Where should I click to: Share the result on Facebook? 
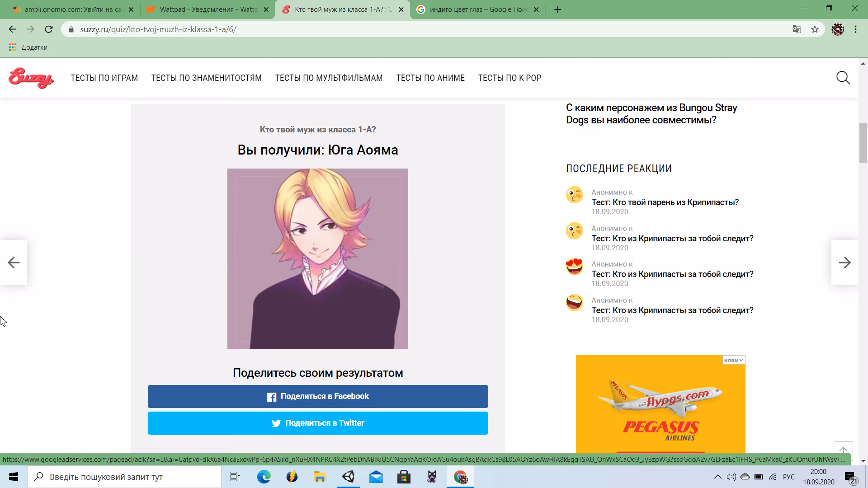click(318, 396)
